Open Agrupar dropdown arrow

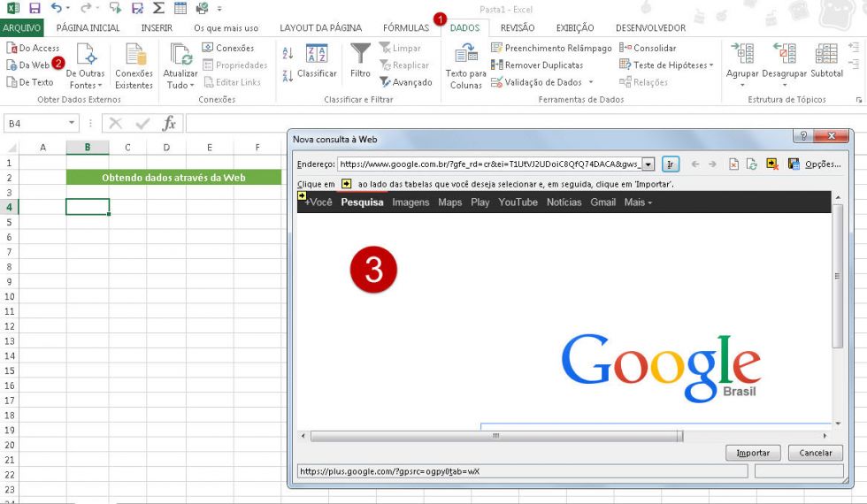pyautogui.click(x=742, y=85)
